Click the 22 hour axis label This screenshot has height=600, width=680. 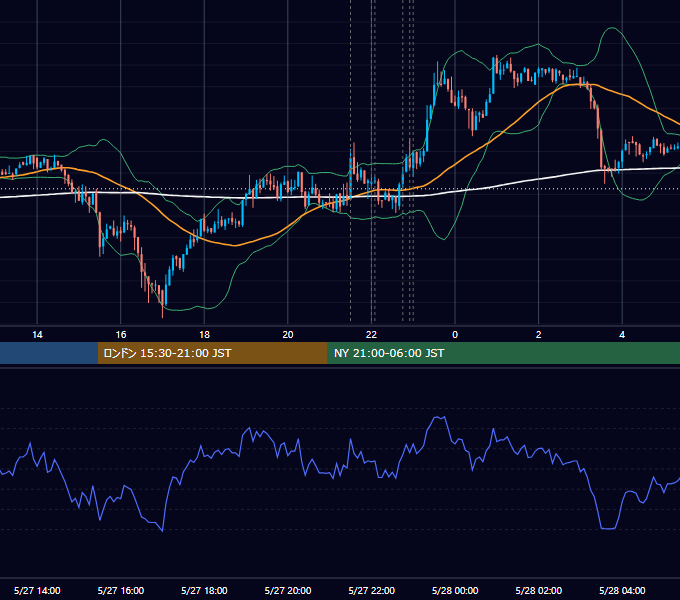coord(371,335)
